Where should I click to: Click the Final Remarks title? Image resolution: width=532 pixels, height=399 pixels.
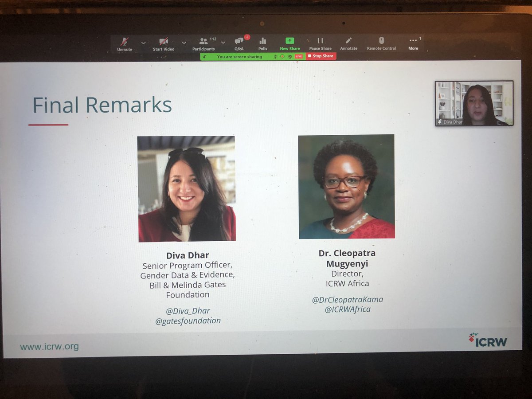(x=102, y=106)
